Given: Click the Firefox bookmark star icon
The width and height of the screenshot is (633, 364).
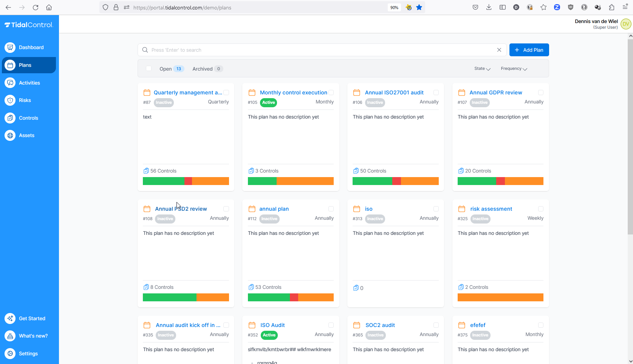Looking at the screenshot, I should [419, 8].
